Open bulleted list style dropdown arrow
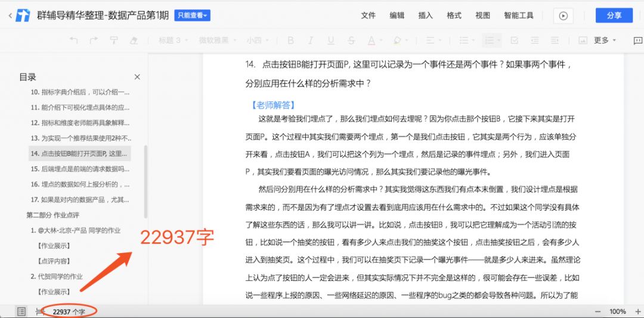644x318 pixels. click(x=474, y=40)
